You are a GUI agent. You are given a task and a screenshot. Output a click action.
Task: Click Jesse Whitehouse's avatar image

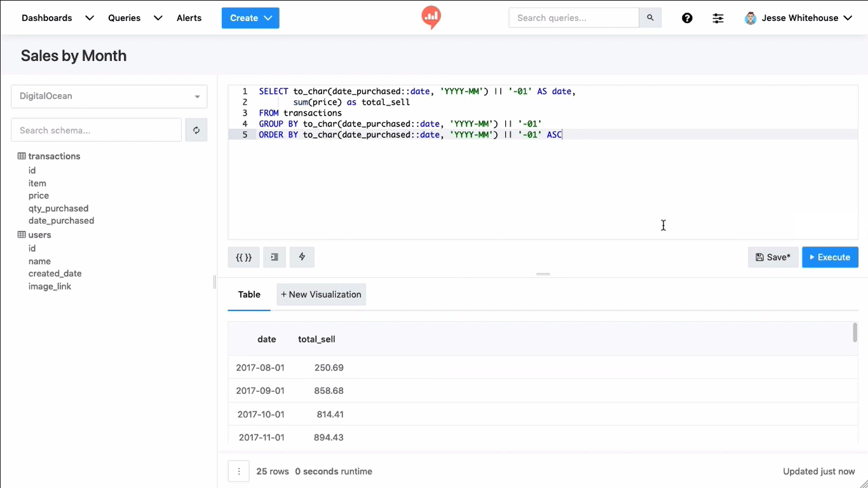(x=750, y=18)
